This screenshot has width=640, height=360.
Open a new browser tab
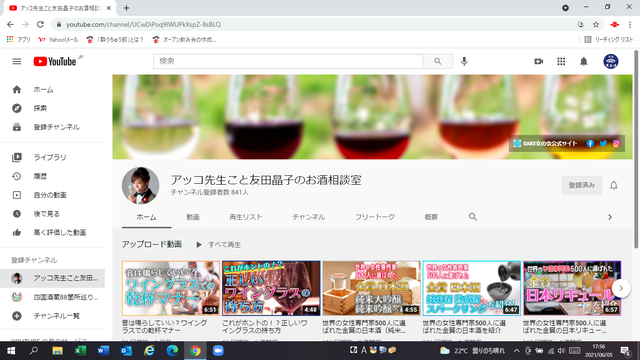pyautogui.click(x=127, y=8)
